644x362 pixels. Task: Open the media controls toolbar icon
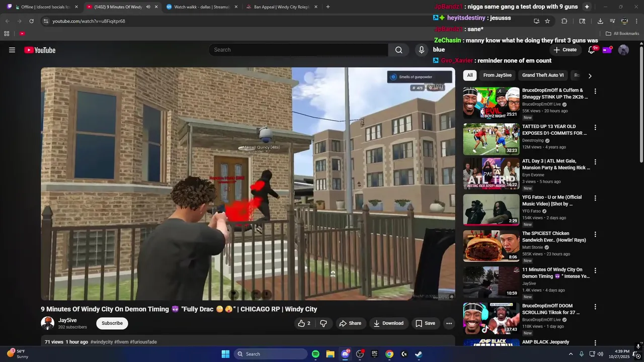pos(612,21)
